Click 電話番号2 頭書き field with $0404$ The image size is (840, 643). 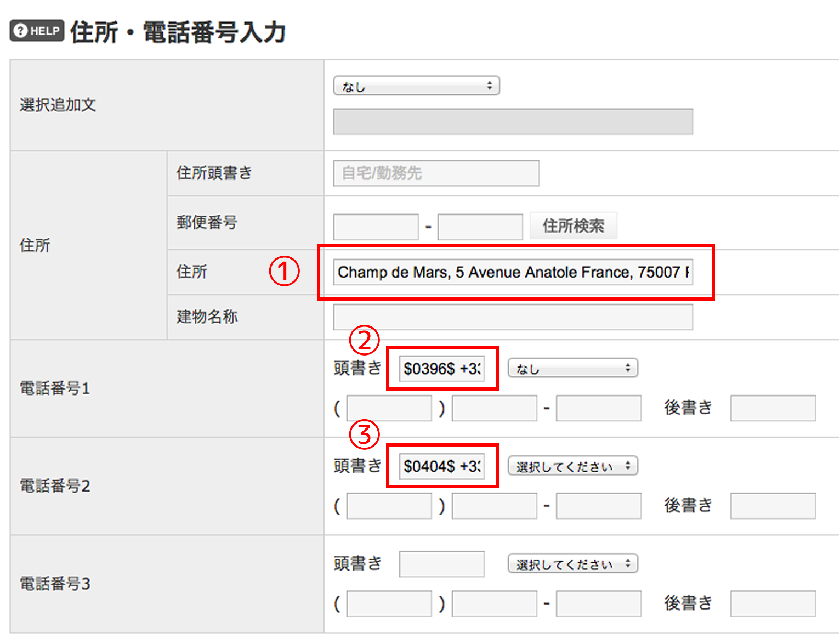[442, 466]
